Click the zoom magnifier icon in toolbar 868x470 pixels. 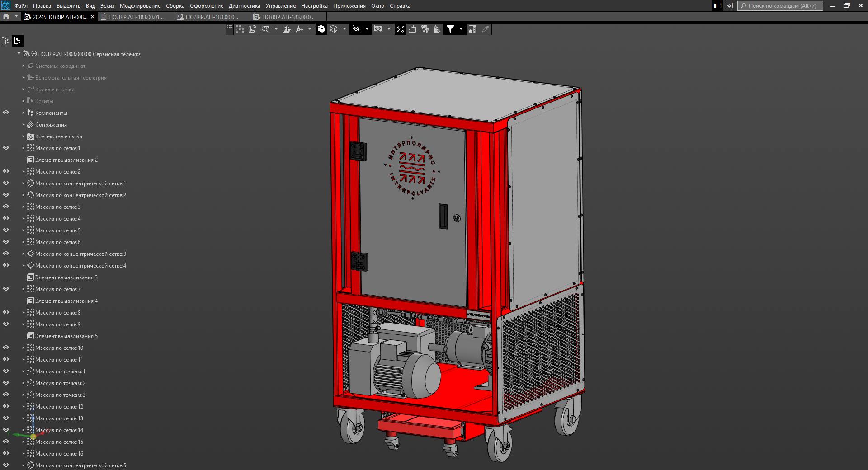265,29
